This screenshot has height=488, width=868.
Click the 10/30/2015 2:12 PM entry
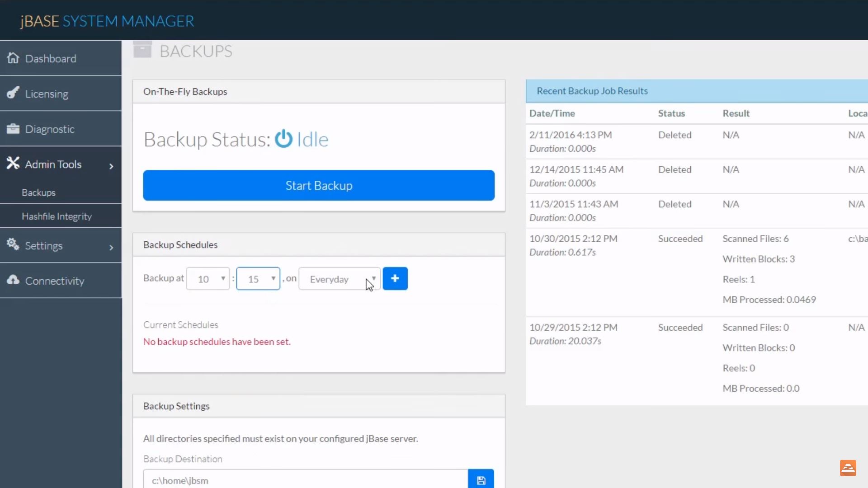(573, 239)
